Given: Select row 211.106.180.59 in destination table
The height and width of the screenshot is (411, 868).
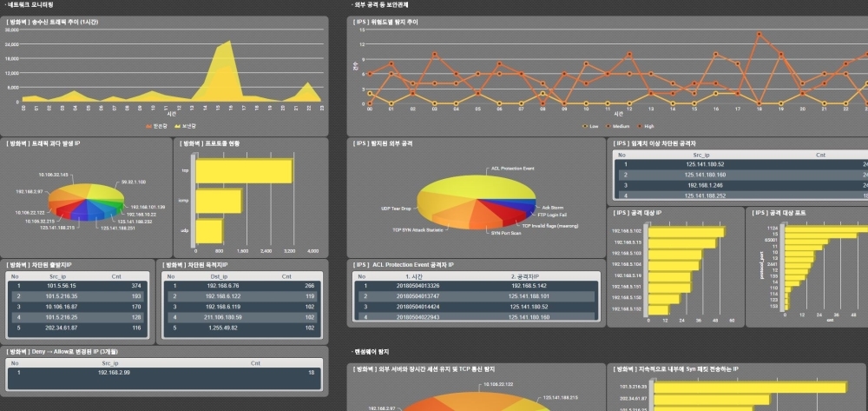Looking at the screenshot, I should coord(242,317).
